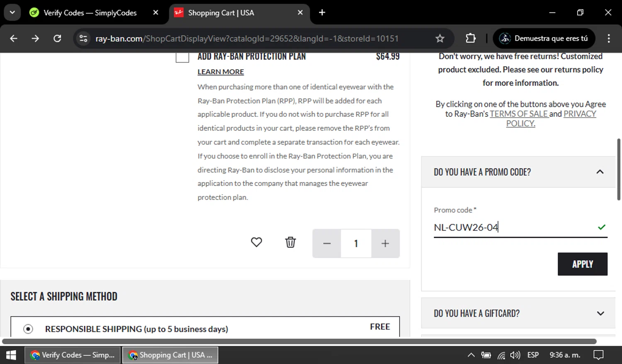
Task: Click the SELECT A SHIPPING METHOD heading
Action: click(x=64, y=297)
